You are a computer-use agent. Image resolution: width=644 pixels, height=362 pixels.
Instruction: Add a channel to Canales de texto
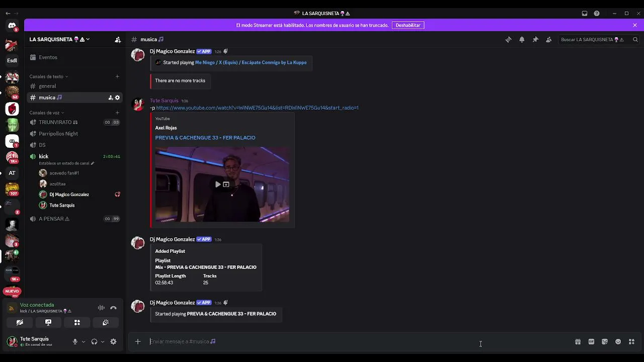click(x=117, y=76)
